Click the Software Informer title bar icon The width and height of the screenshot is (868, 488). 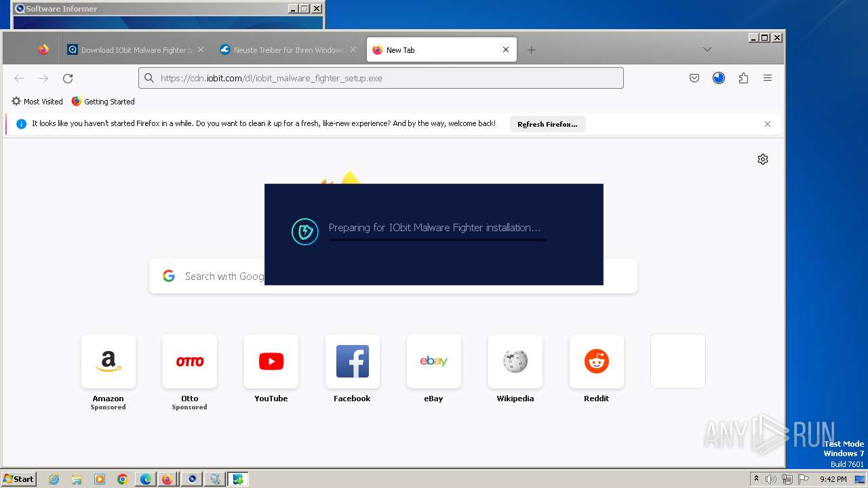point(20,9)
